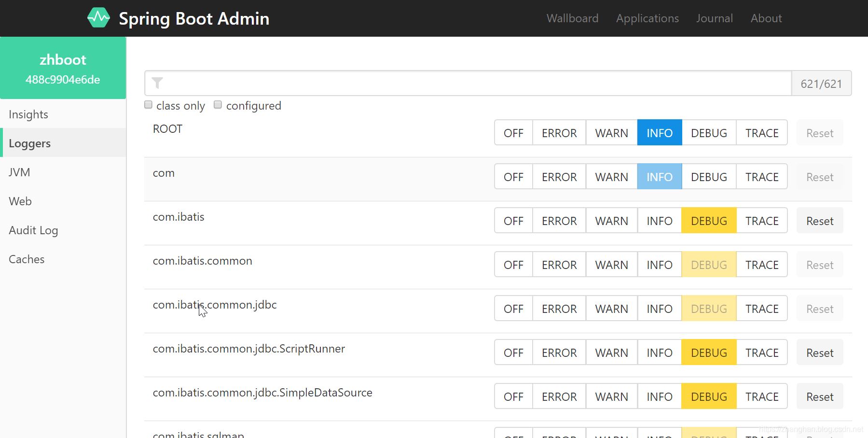Enable the configured checkbox
The height and width of the screenshot is (438, 868).
pyautogui.click(x=218, y=104)
